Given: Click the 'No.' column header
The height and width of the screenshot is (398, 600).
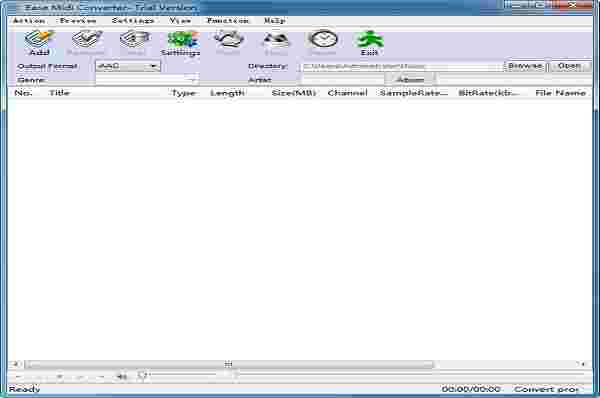Looking at the screenshot, I should coord(24,93).
